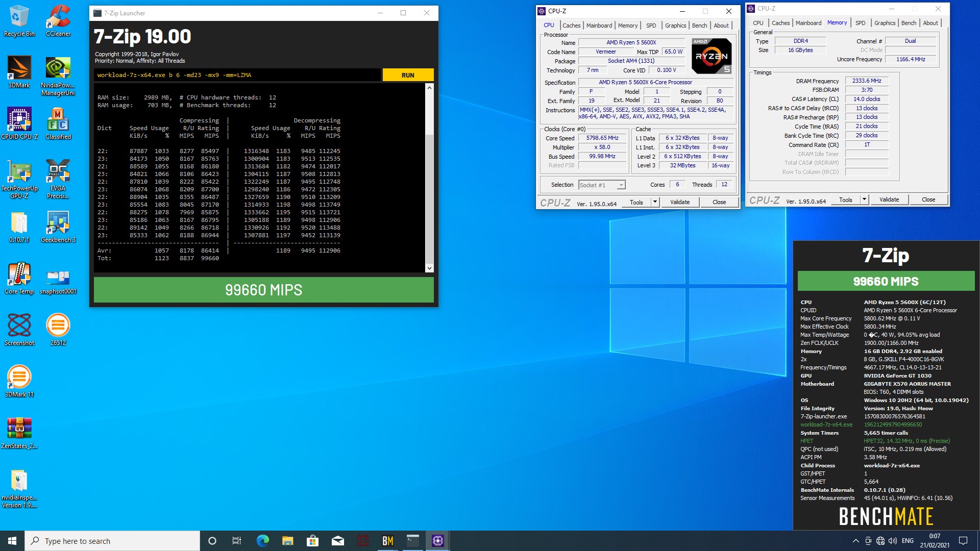
Task: Launch 3DMark 11 from the desktop
Action: [x=19, y=381]
